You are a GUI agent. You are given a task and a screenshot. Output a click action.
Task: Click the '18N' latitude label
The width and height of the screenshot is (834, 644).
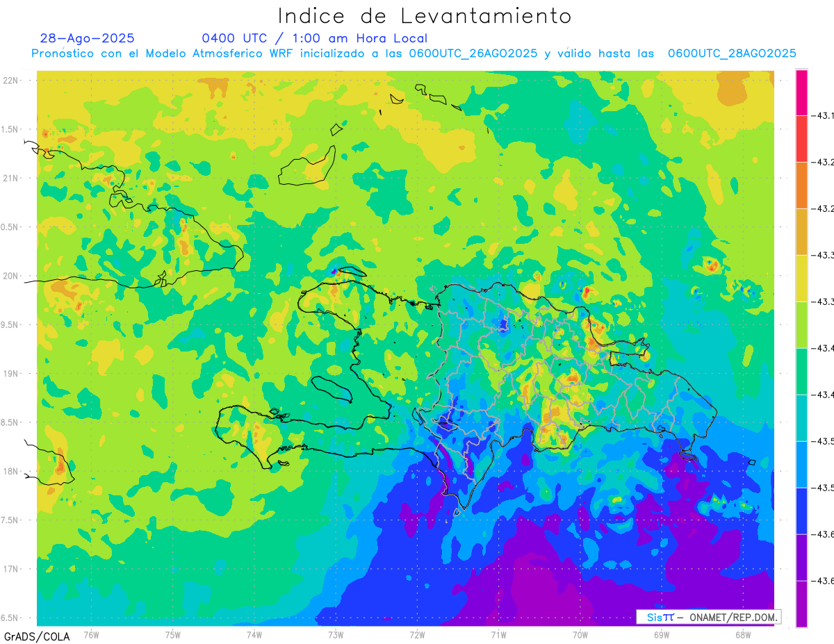[10, 471]
